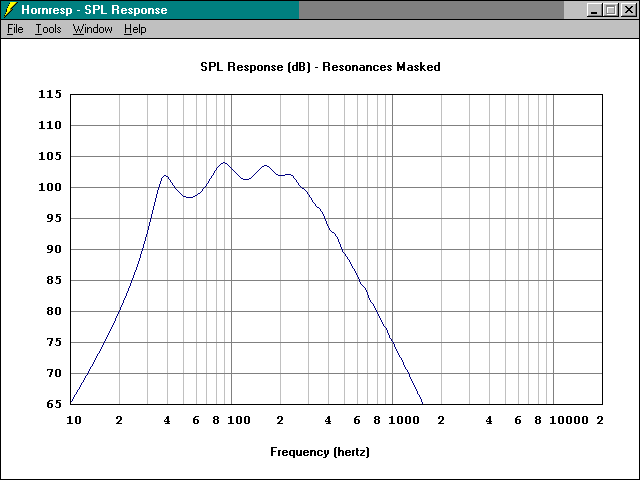Maximize the Hornresp window
The image size is (640, 480).
coord(611,10)
